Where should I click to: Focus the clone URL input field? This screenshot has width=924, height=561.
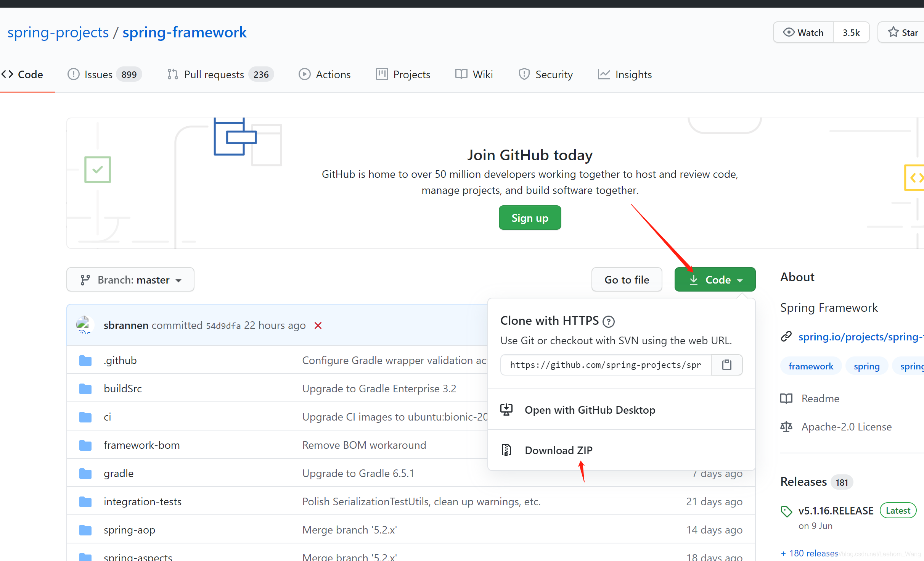click(x=606, y=365)
